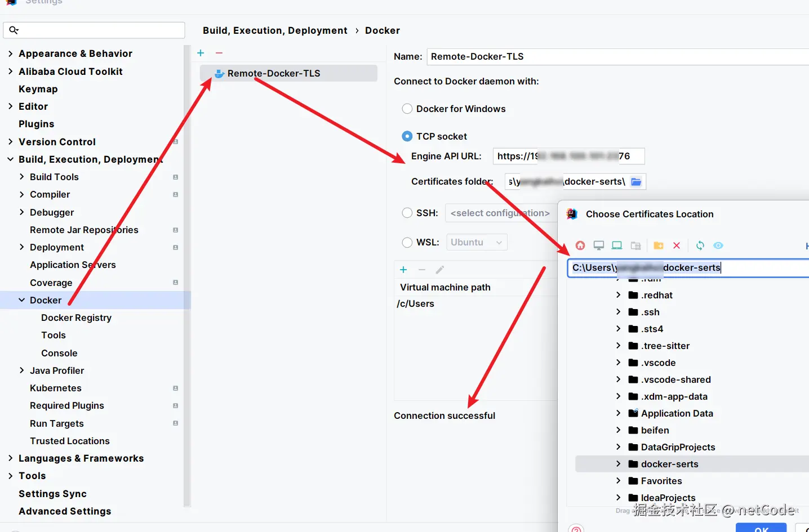Screen dimensions: 809x532
Task: Expand the .ssh folder in chooser tree
Action: (x=618, y=312)
